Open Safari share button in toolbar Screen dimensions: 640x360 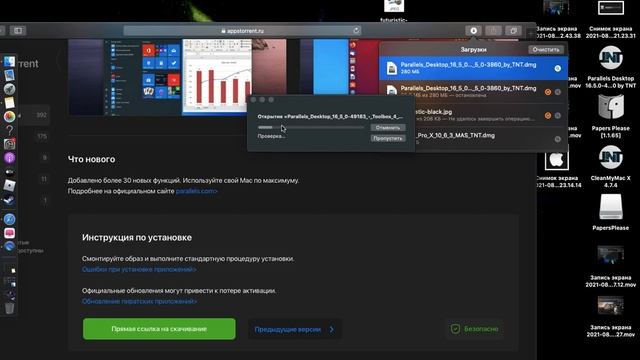coord(493,31)
